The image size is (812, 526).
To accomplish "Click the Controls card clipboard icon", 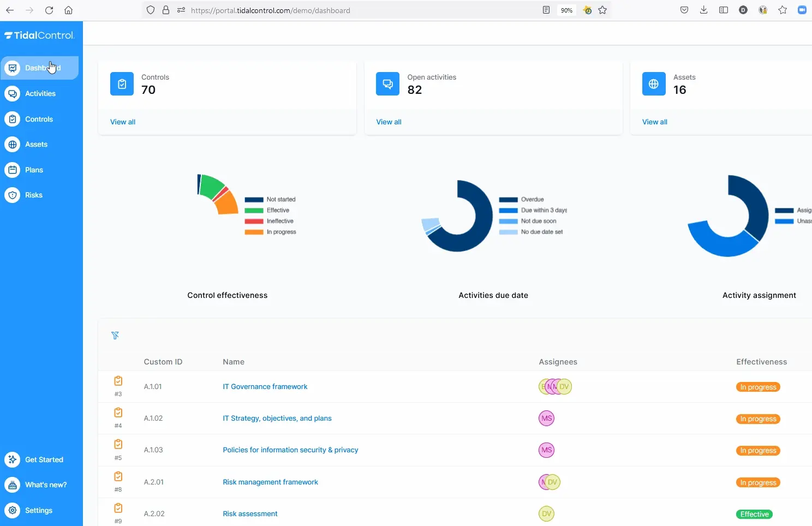I will click(x=122, y=84).
